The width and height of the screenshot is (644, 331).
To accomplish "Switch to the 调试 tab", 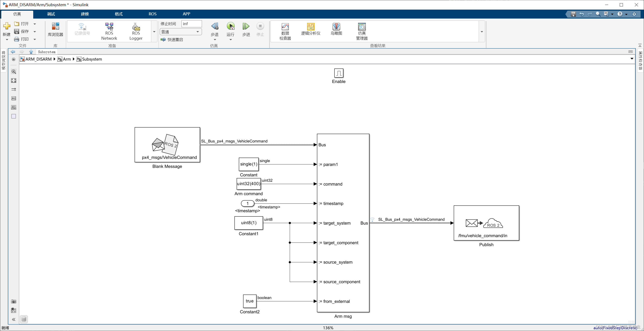I will coord(51,14).
